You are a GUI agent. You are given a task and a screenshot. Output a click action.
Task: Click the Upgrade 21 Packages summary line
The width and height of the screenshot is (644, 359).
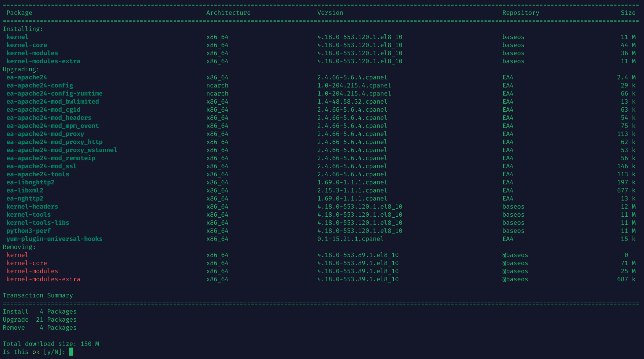(x=39, y=320)
